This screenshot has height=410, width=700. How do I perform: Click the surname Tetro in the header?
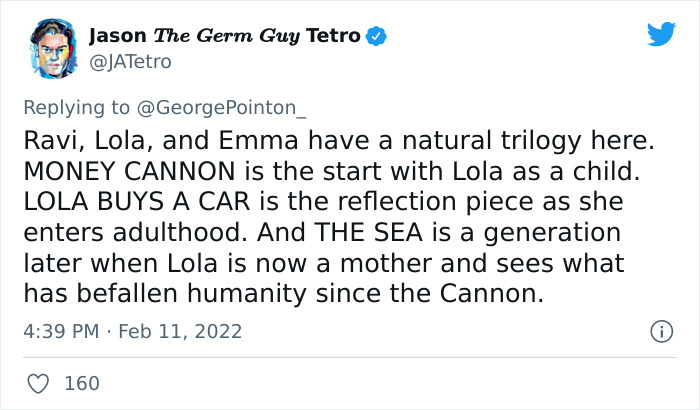(x=330, y=37)
